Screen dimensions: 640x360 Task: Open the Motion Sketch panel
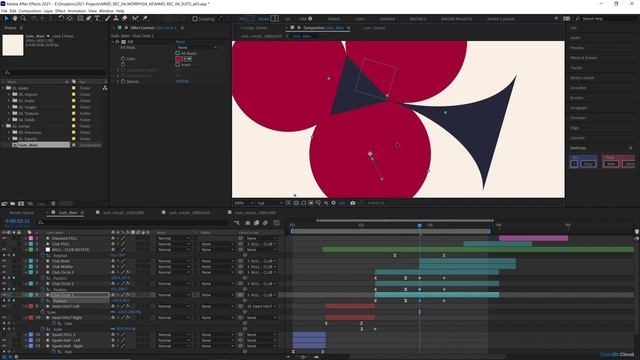point(582,78)
